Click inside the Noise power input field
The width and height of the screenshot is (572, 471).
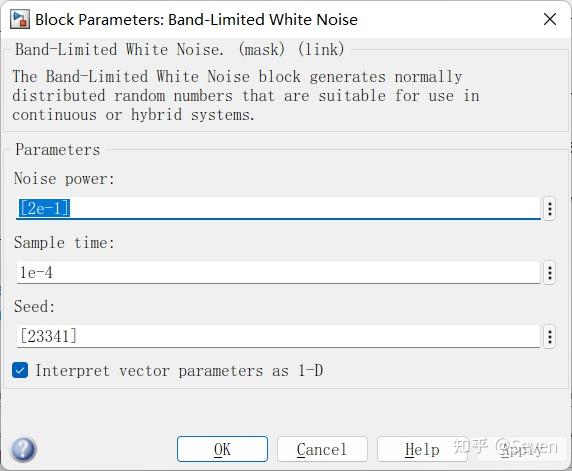[278, 208]
